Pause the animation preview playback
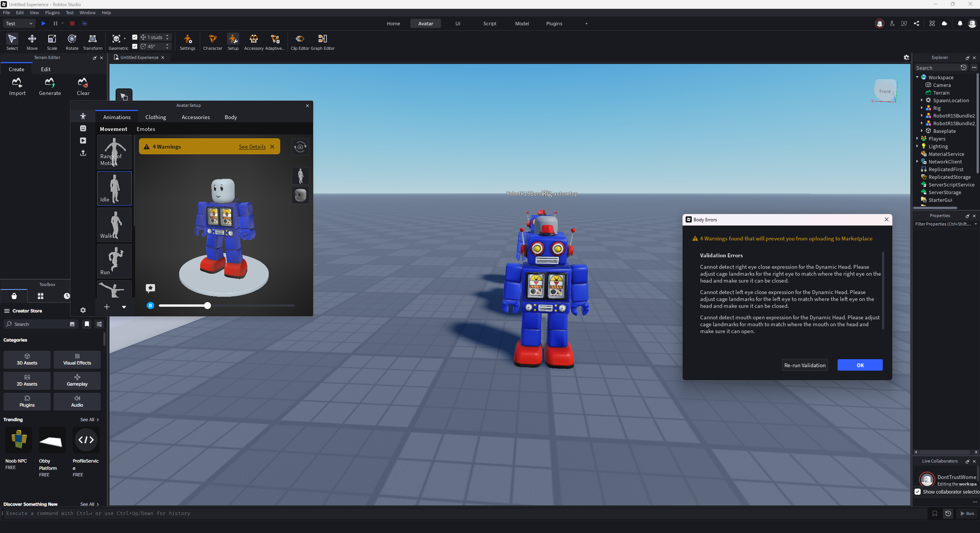Screen dimensions: 980x533 coord(150,306)
